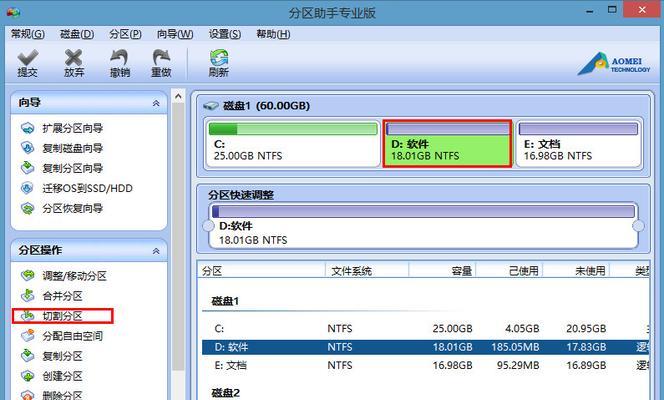
Task: Click the 分配自由空间 icon
Action: coord(28,336)
